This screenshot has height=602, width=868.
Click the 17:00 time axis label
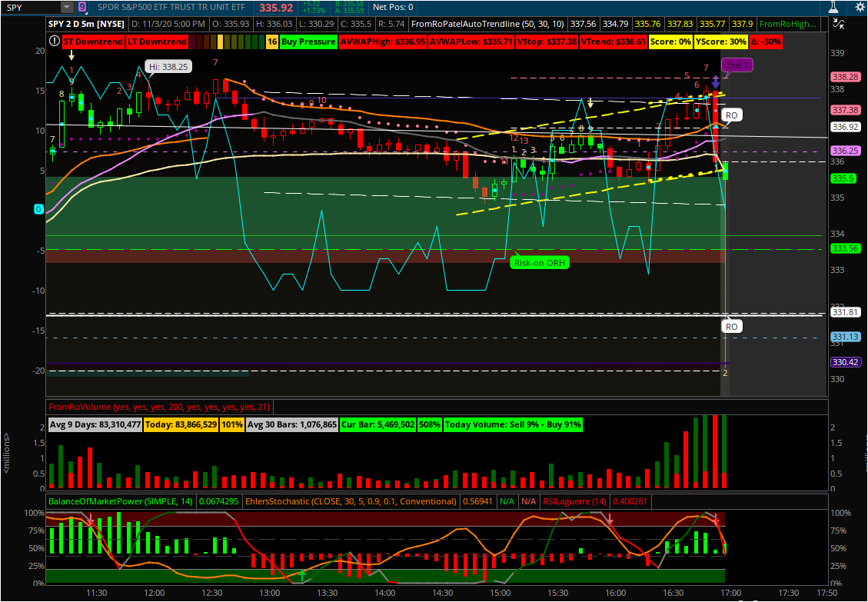[x=730, y=593]
